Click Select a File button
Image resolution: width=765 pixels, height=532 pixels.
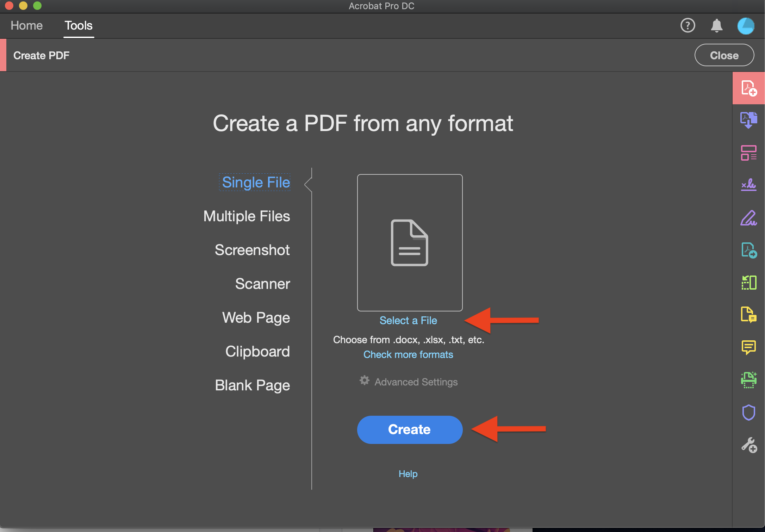point(407,320)
